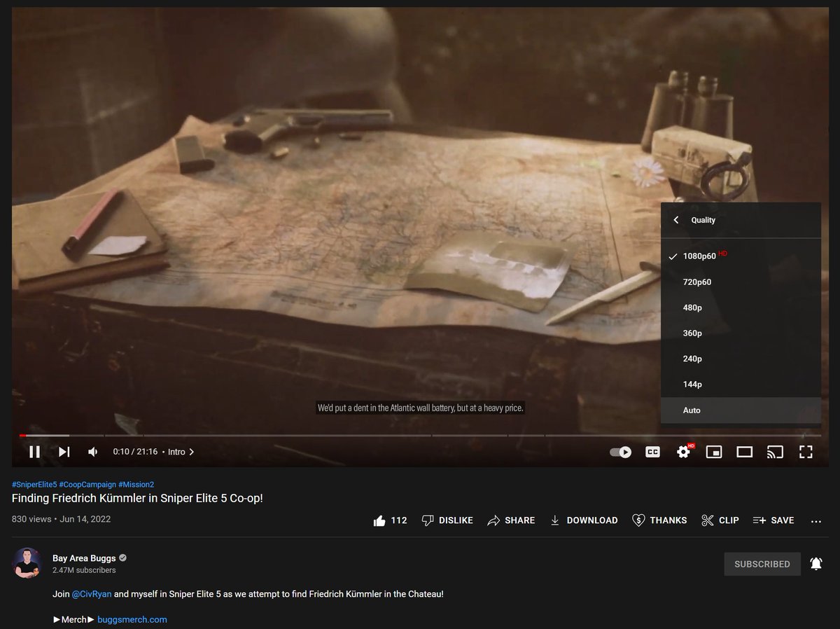Viewport: 840px width, 629px height.
Task: Select 720p60 quality
Action: tap(741, 282)
